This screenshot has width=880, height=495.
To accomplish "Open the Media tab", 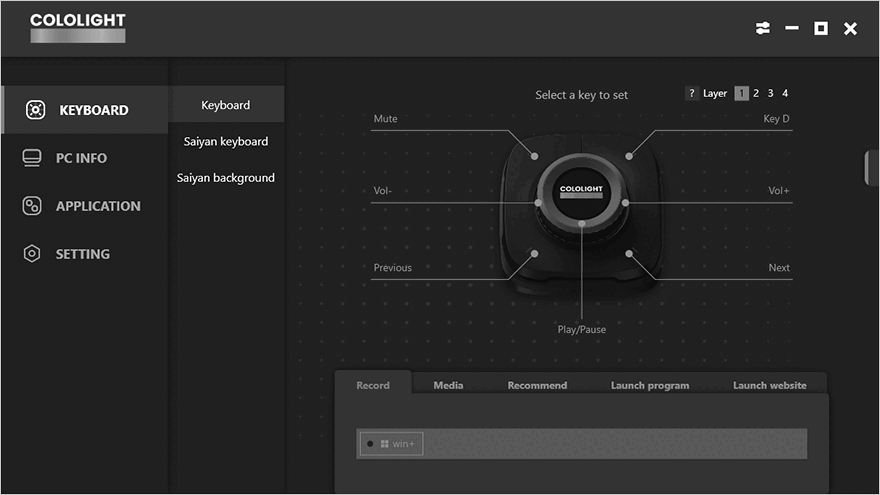I will pyautogui.click(x=448, y=385).
